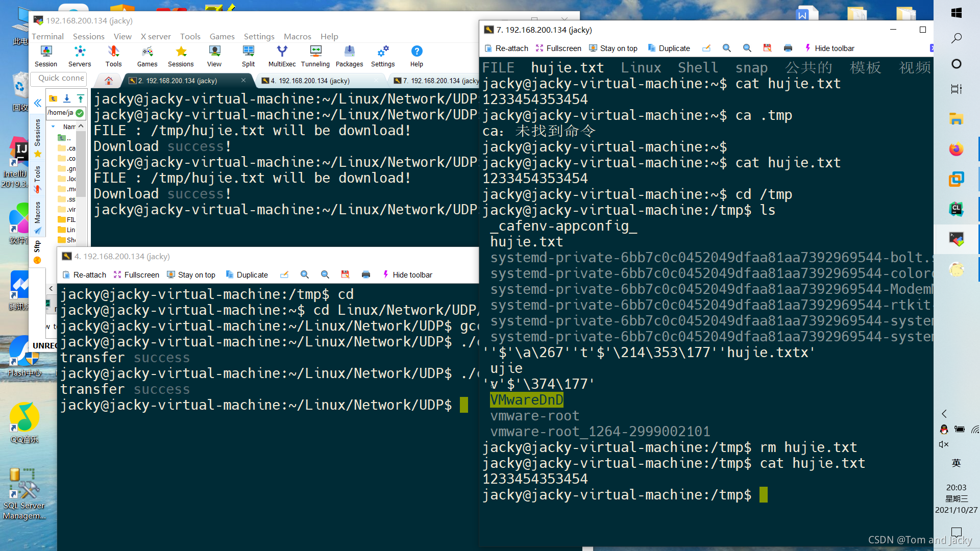The height and width of the screenshot is (551, 980).
Task: Click the Stay on top icon in terminal 7
Action: (x=592, y=48)
